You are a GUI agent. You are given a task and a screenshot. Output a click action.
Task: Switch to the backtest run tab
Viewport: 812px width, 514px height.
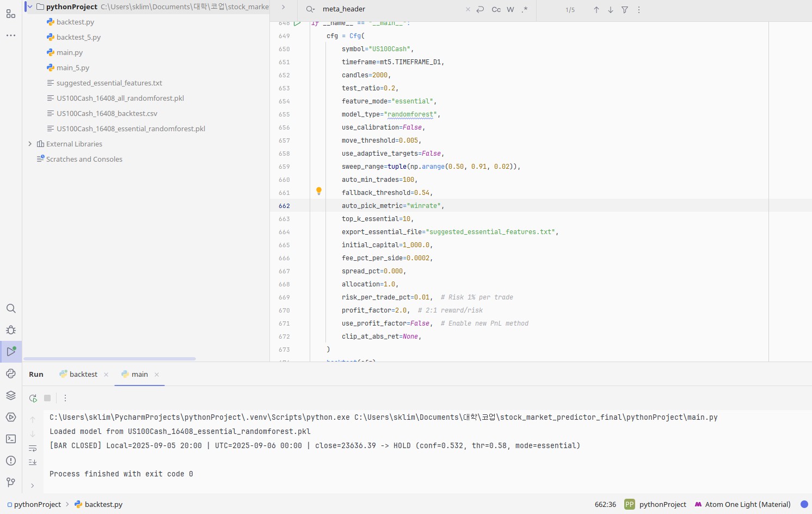(83, 374)
